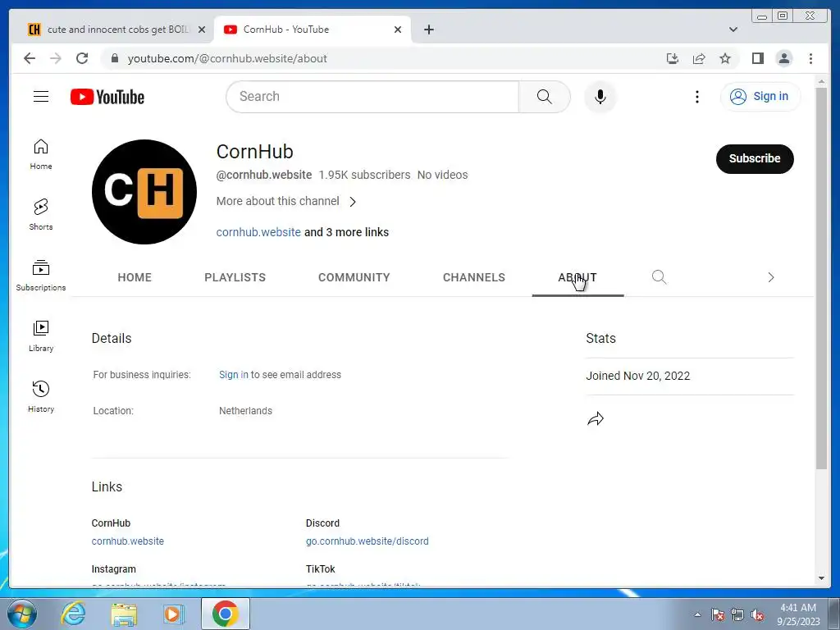840x630 pixels.
Task: Open the YouTube hamburger guide menu
Action: 41,97
